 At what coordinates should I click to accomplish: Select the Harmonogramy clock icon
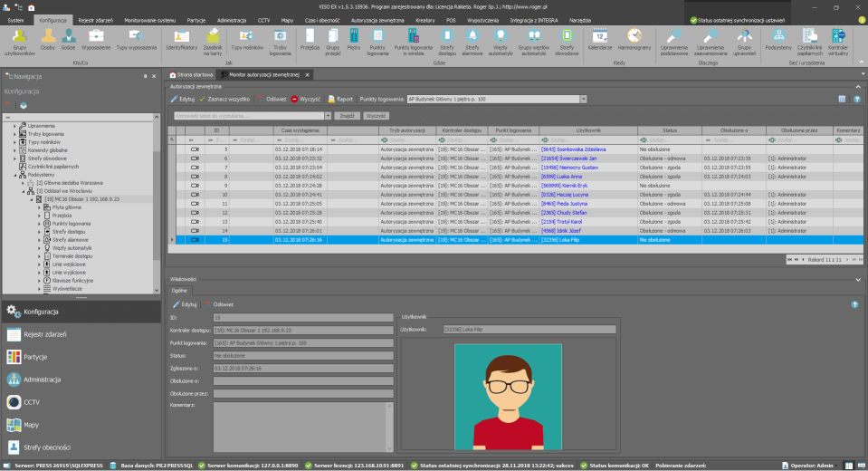coord(634,36)
